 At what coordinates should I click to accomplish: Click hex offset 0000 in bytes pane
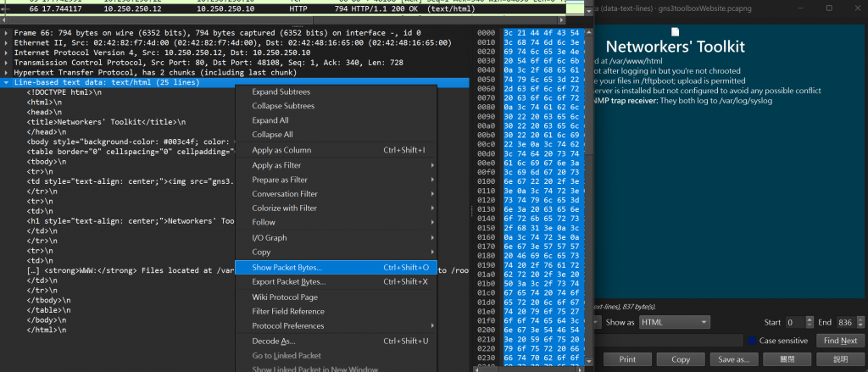pyautogui.click(x=486, y=33)
